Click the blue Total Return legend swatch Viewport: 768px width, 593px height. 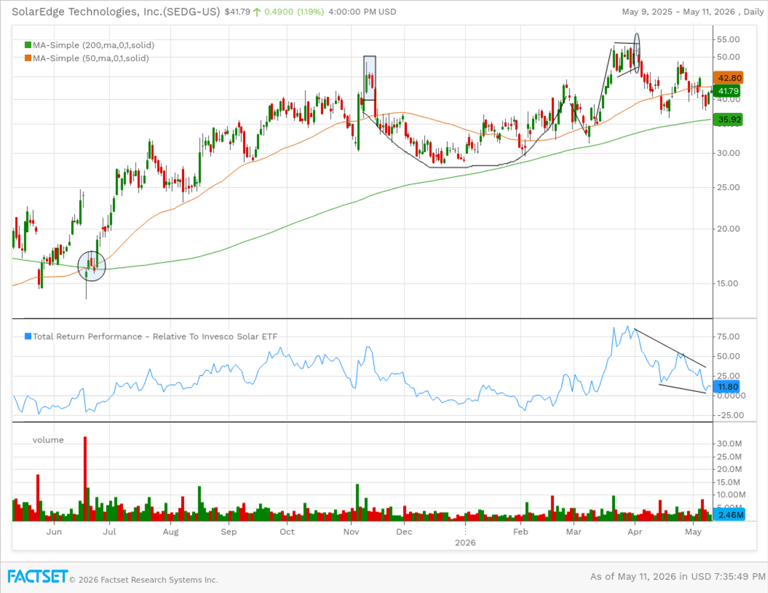(28, 336)
